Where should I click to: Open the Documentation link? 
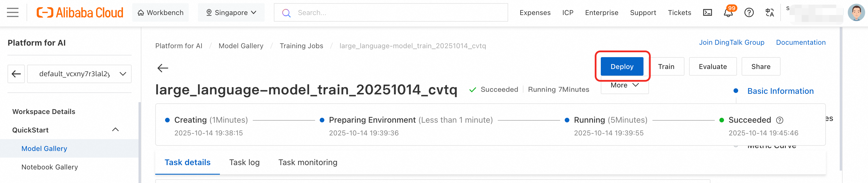tap(800, 42)
